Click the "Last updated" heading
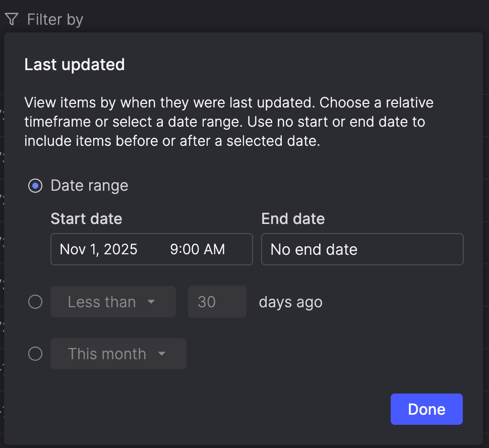The height and width of the screenshot is (448, 489). (x=75, y=65)
